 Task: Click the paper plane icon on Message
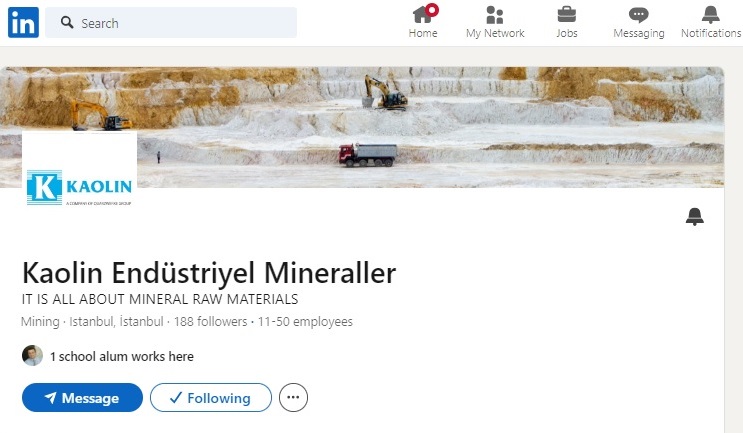point(51,397)
